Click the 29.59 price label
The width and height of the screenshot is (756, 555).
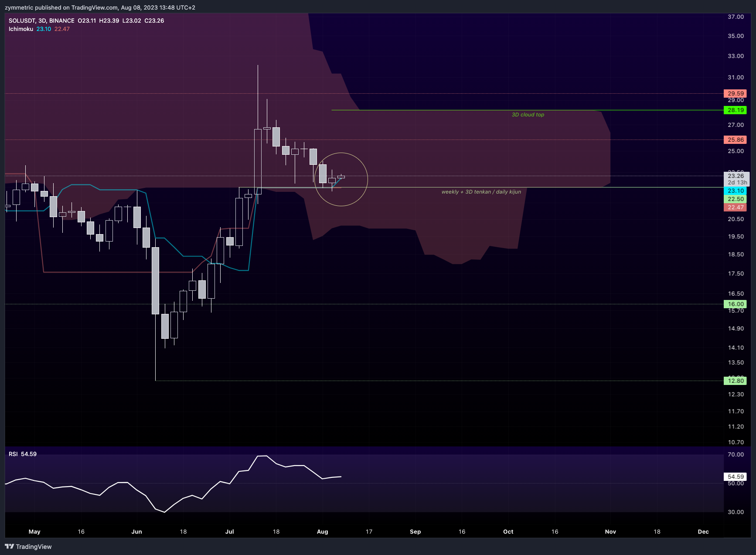[x=735, y=93]
